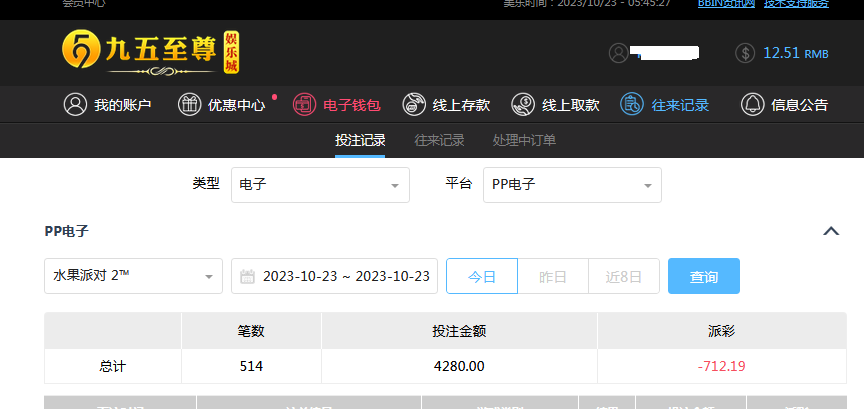Open the 类型 dropdown showing 电子
This screenshot has height=409, width=864.
coord(320,185)
